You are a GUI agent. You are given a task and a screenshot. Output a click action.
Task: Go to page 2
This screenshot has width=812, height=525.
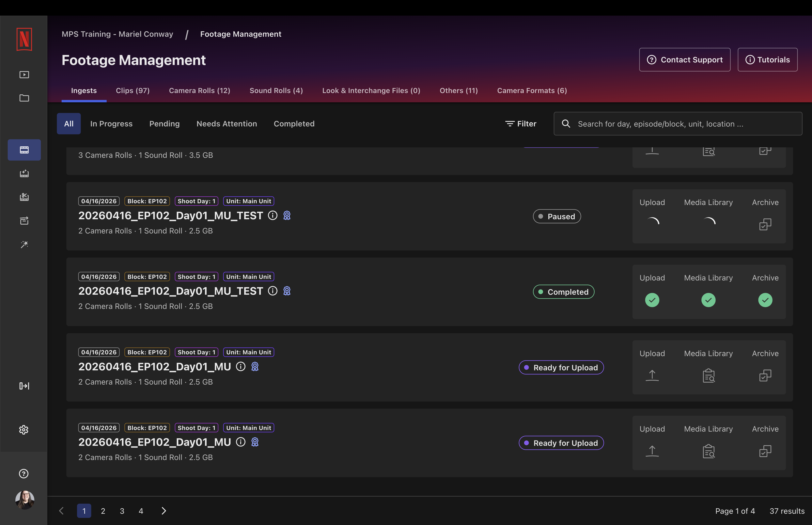[x=103, y=511]
